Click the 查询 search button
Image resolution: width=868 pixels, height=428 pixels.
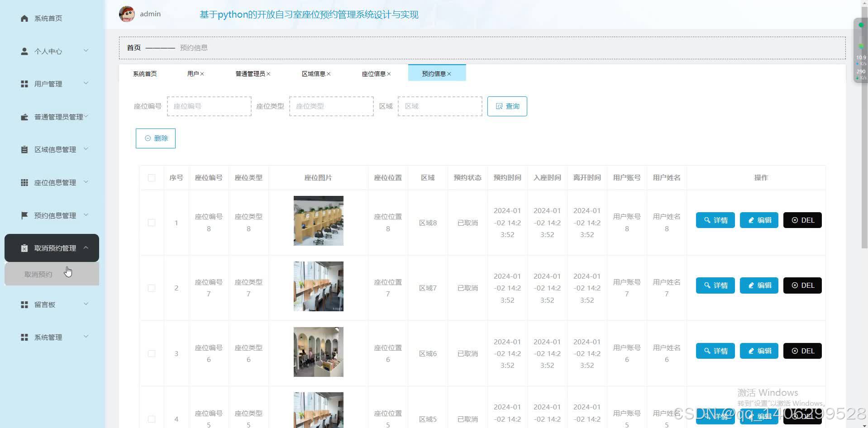(507, 106)
